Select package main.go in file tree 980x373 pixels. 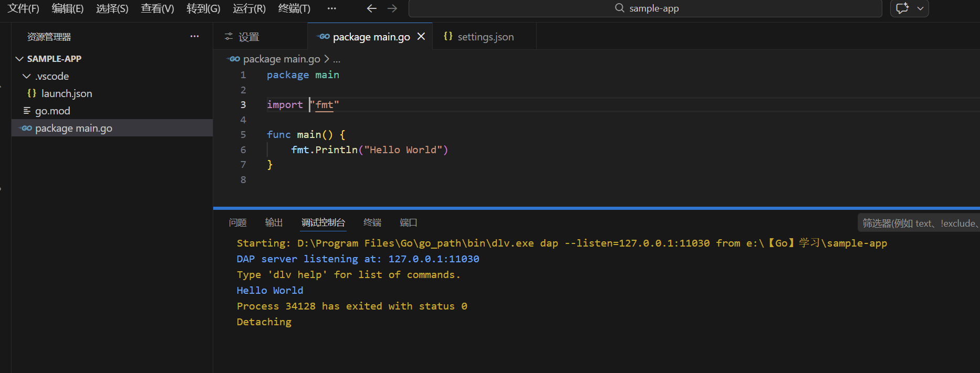pyautogui.click(x=74, y=128)
